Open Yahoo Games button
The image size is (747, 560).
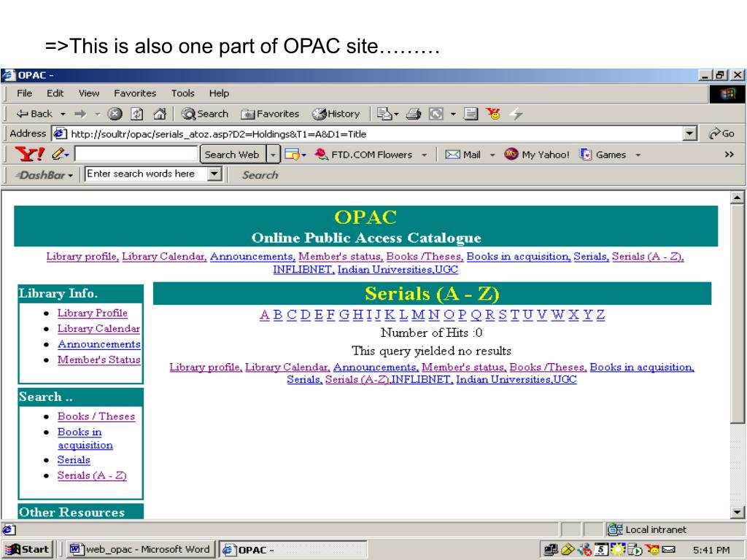point(603,155)
